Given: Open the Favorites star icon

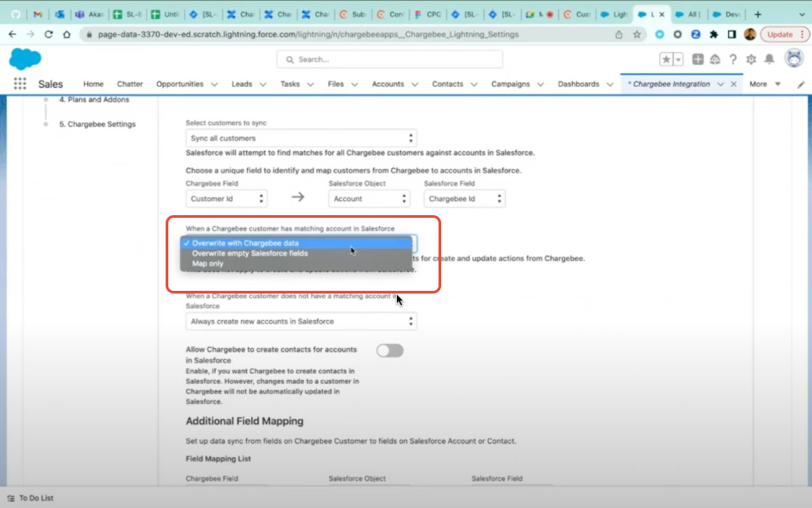Looking at the screenshot, I should (666, 60).
